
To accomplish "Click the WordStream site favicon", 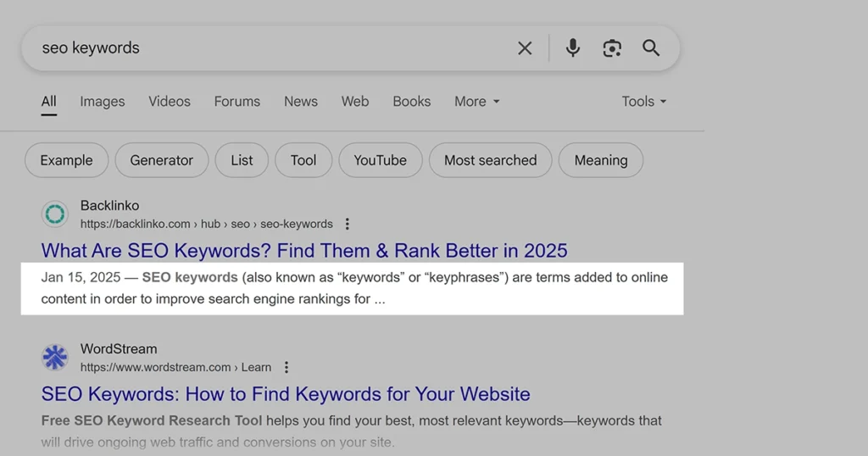I will point(55,358).
